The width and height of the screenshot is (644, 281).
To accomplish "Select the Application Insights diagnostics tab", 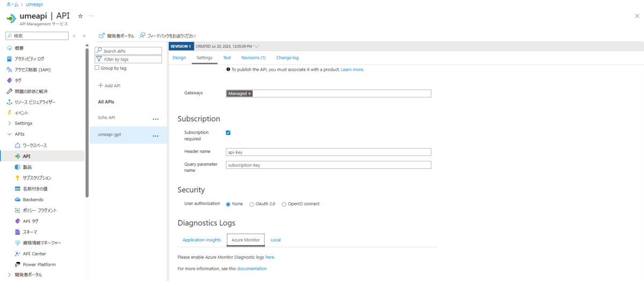I will 202,240.
